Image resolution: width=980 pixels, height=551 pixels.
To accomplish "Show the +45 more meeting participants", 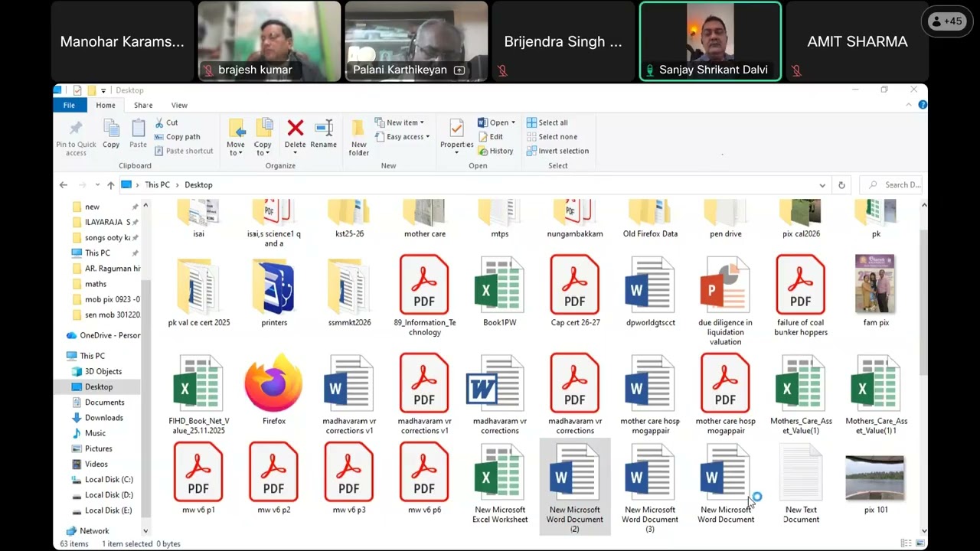I will pyautogui.click(x=946, y=21).
